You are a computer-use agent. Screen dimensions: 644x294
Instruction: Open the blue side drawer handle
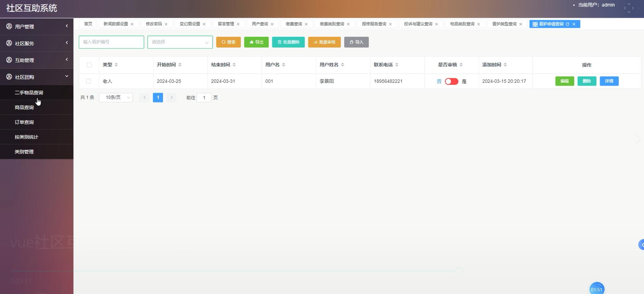pyautogui.click(x=641, y=245)
